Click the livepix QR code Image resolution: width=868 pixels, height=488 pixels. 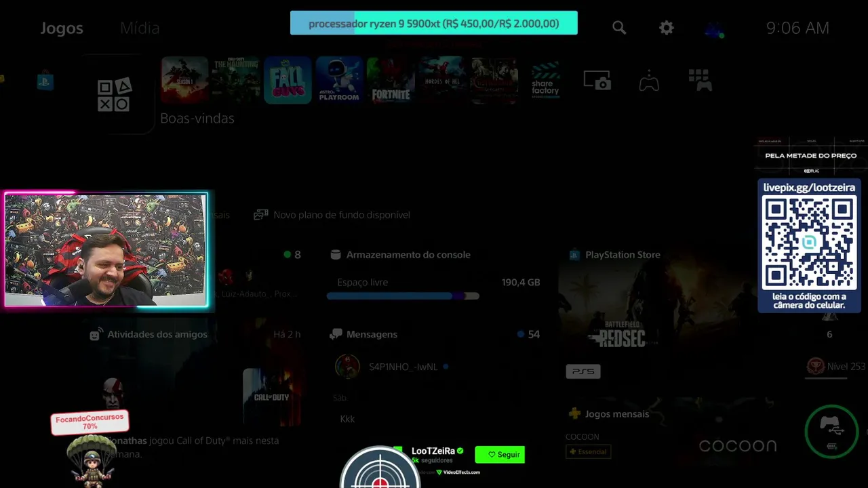coord(809,243)
